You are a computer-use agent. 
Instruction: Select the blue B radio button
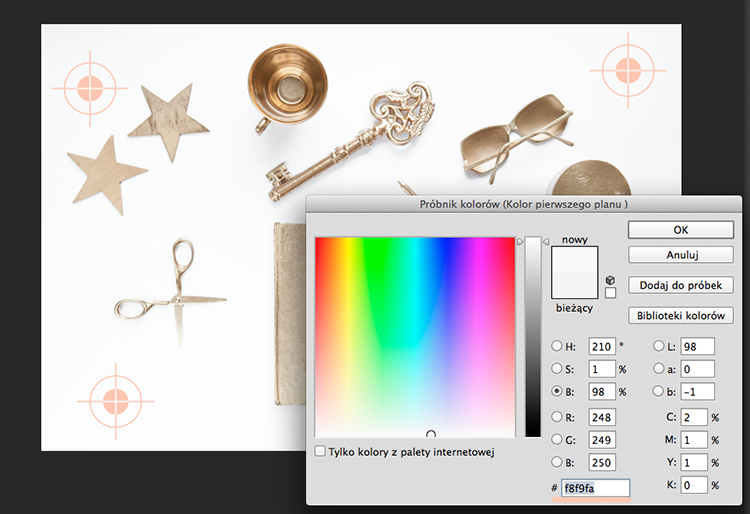(x=556, y=462)
